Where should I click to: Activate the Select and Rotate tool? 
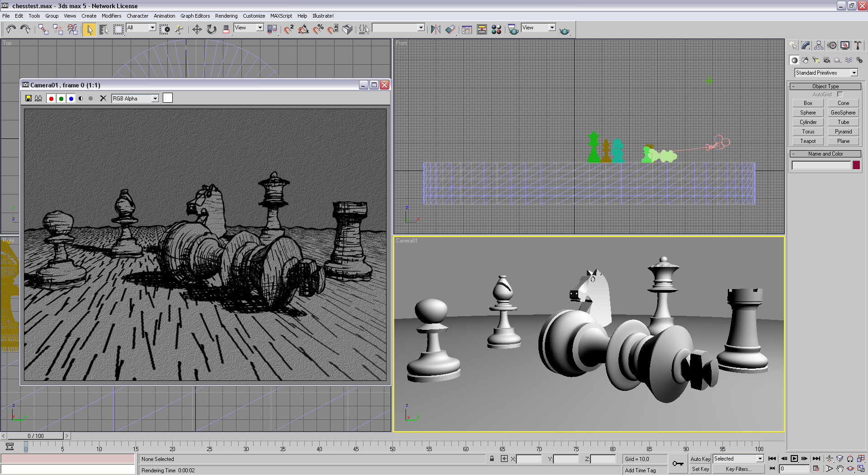tap(211, 29)
